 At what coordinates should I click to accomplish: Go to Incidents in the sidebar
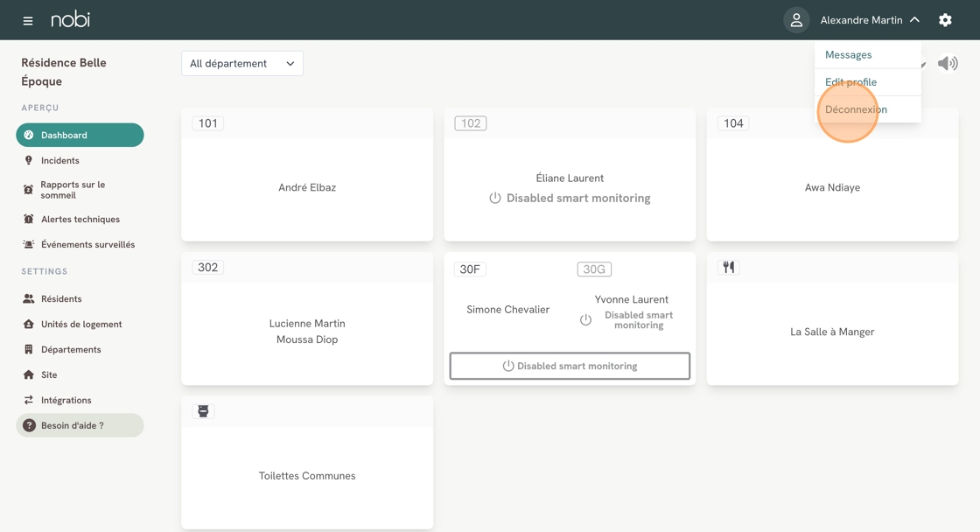[59, 161]
